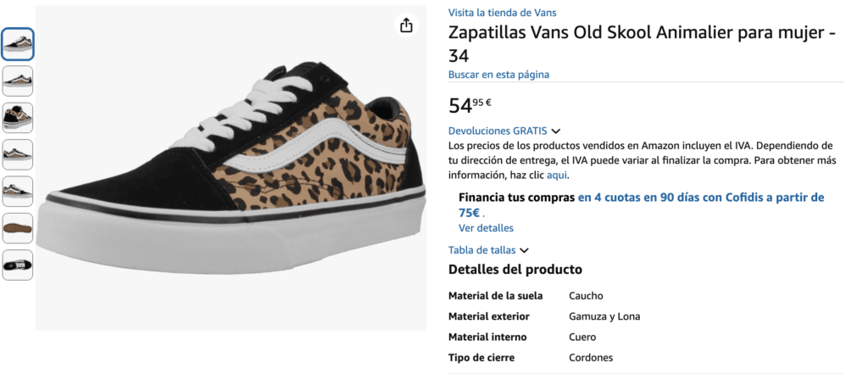Select the first side-view shoe thumbnail

point(18,44)
